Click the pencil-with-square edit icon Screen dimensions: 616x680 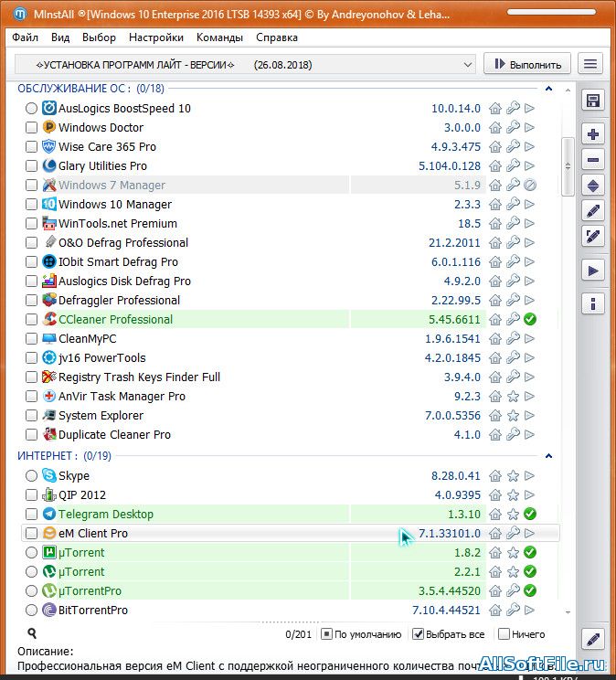[592, 237]
